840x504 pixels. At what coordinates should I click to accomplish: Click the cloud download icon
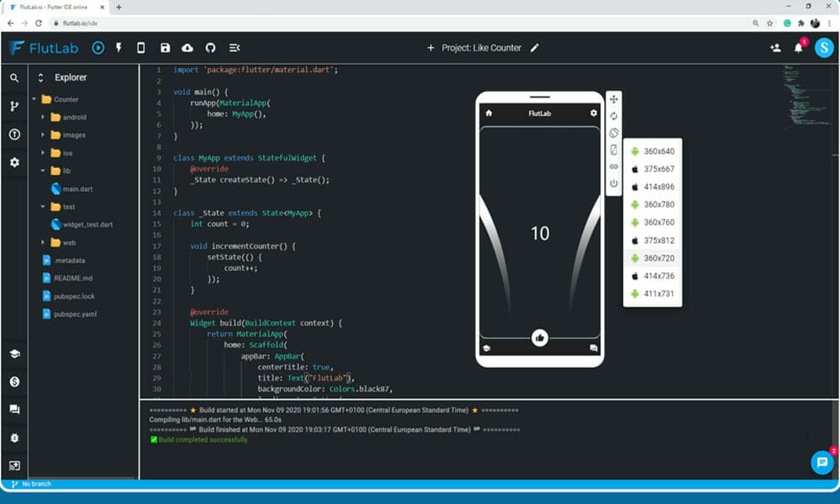[187, 48]
